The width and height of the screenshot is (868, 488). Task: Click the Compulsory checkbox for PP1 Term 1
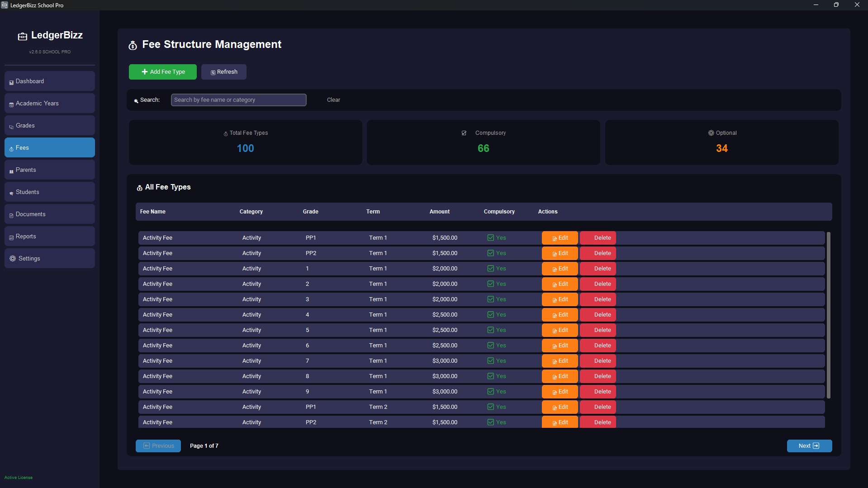pos(490,238)
